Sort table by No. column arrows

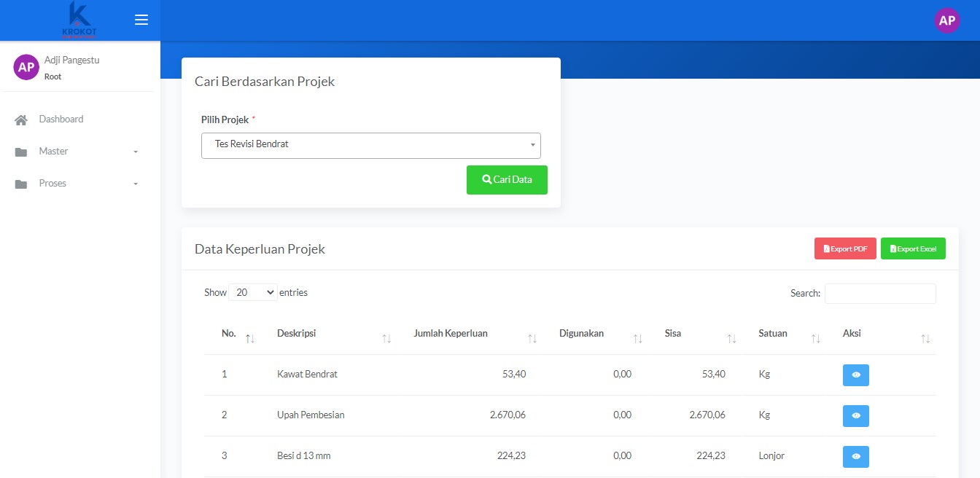pos(250,338)
